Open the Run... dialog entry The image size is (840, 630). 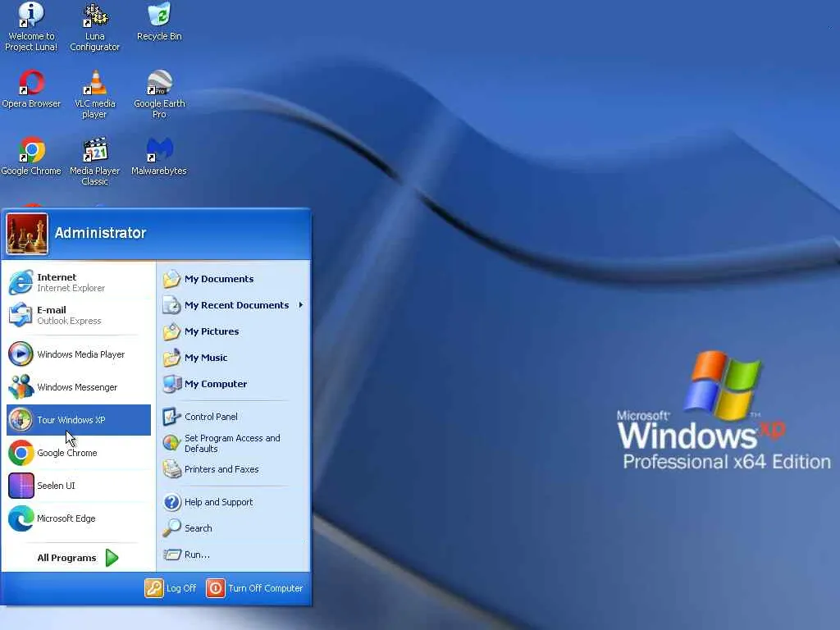pyautogui.click(x=233, y=555)
